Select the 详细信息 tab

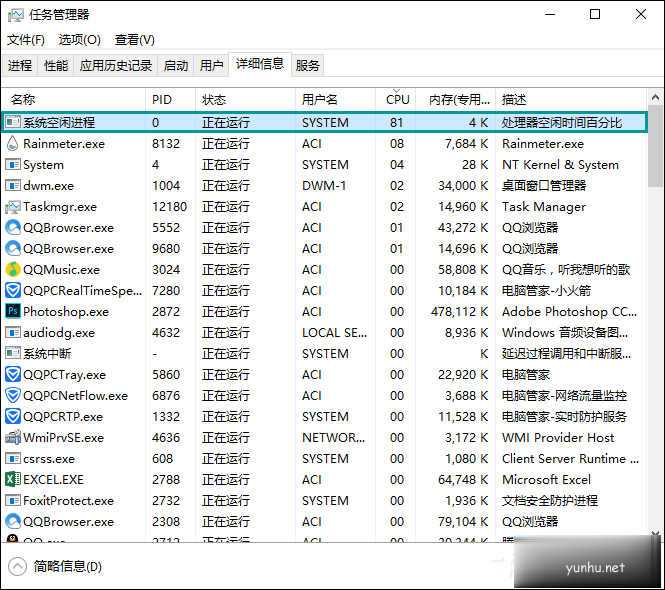[260, 64]
